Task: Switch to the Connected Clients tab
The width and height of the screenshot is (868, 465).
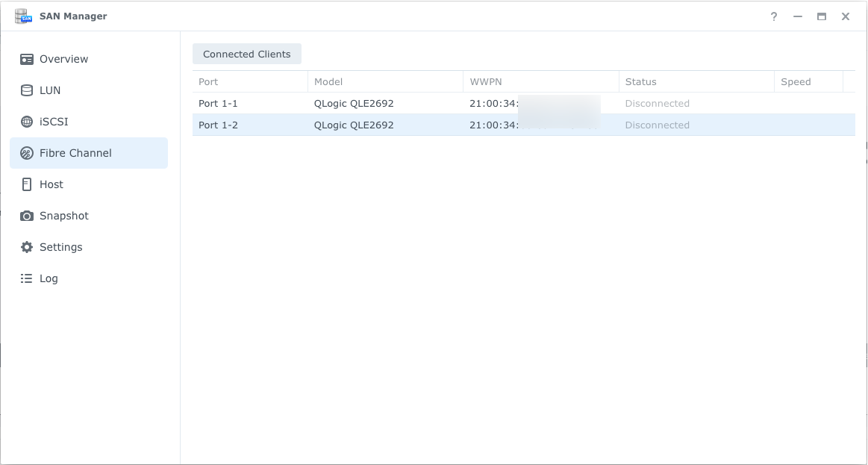Action: (x=247, y=53)
